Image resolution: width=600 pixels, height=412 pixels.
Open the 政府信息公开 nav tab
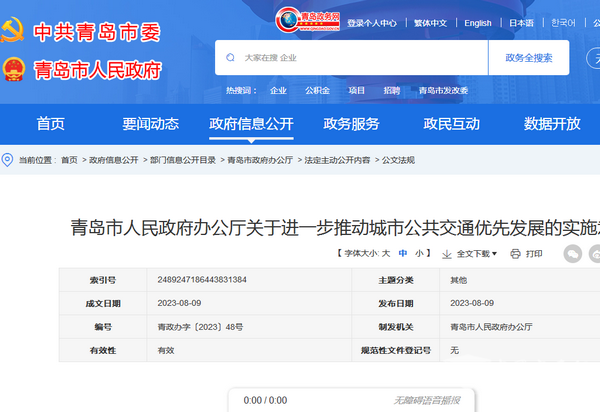pyautogui.click(x=251, y=124)
